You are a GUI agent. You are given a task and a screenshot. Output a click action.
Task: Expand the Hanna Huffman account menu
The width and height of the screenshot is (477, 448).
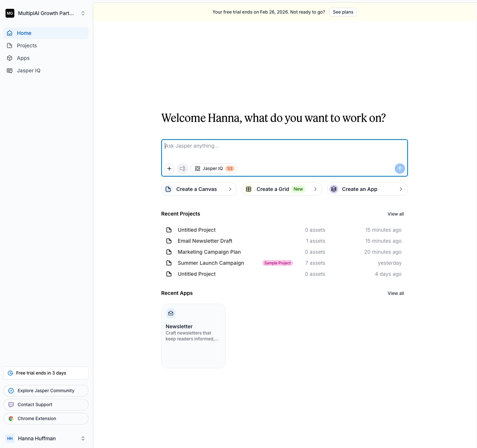[x=83, y=438]
